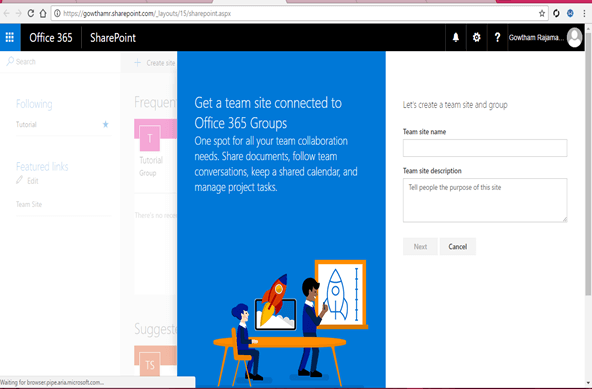Screen dimensions: 592x389
Task: Bookmark the page with the star icon
Action: pos(542,14)
